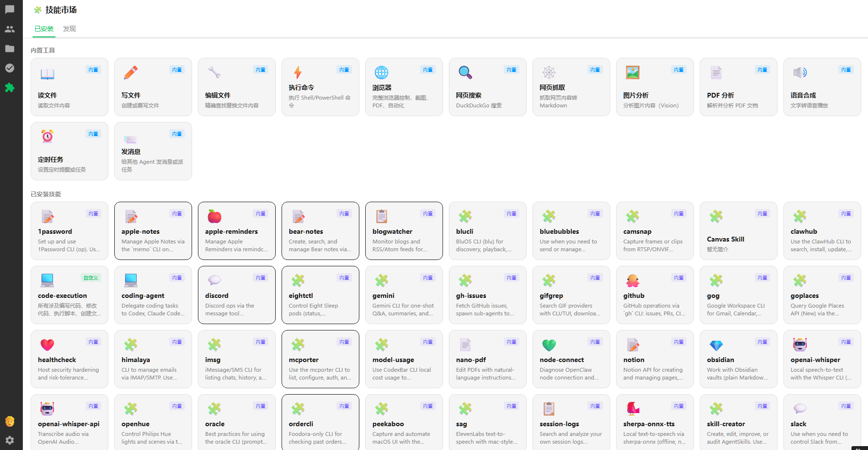Viewport: 868px width, 450px height.
Task: Click the octopus icon of github
Action: point(633,280)
